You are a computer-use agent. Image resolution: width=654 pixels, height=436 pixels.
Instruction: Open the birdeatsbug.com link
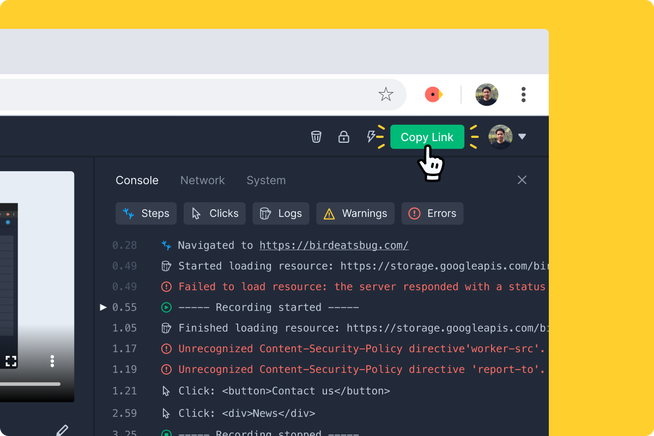click(333, 245)
